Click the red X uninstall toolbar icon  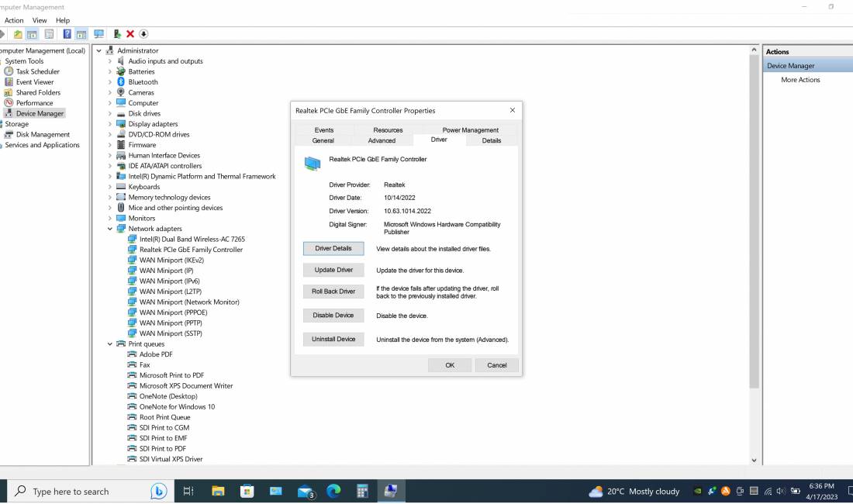(x=130, y=34)
